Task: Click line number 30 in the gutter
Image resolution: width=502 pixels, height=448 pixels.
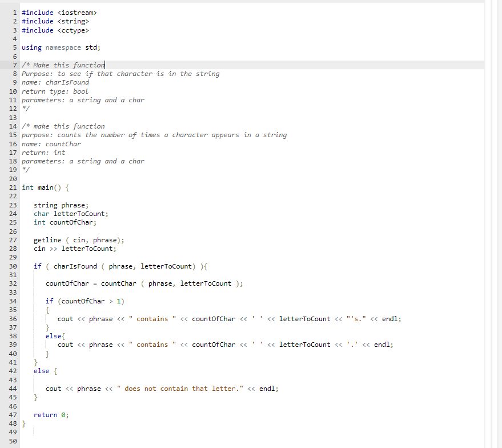Action: 13,266
